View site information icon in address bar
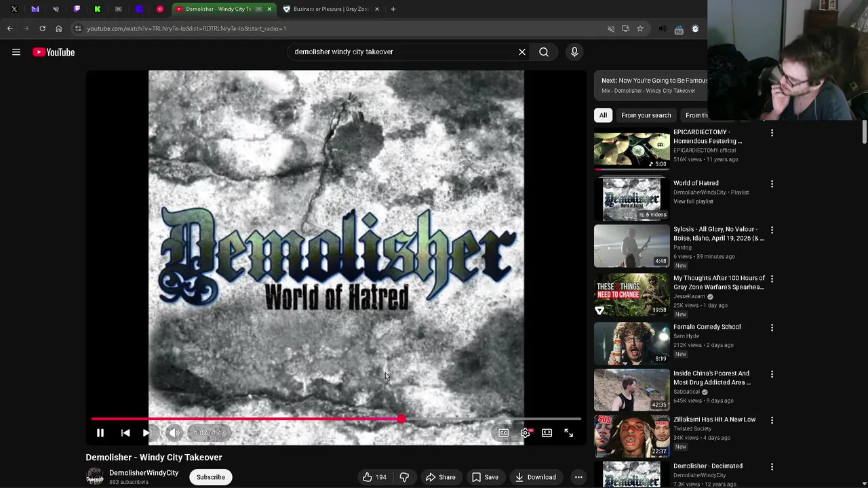 [x=78, y=28]
